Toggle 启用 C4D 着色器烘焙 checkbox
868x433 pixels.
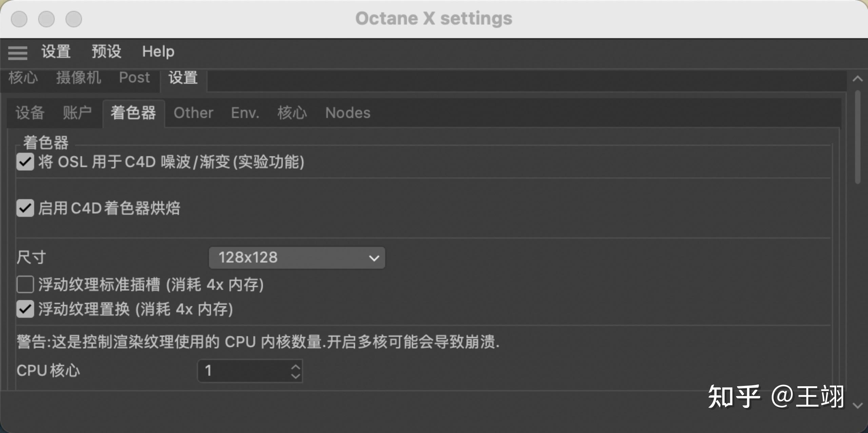[25, 208]
